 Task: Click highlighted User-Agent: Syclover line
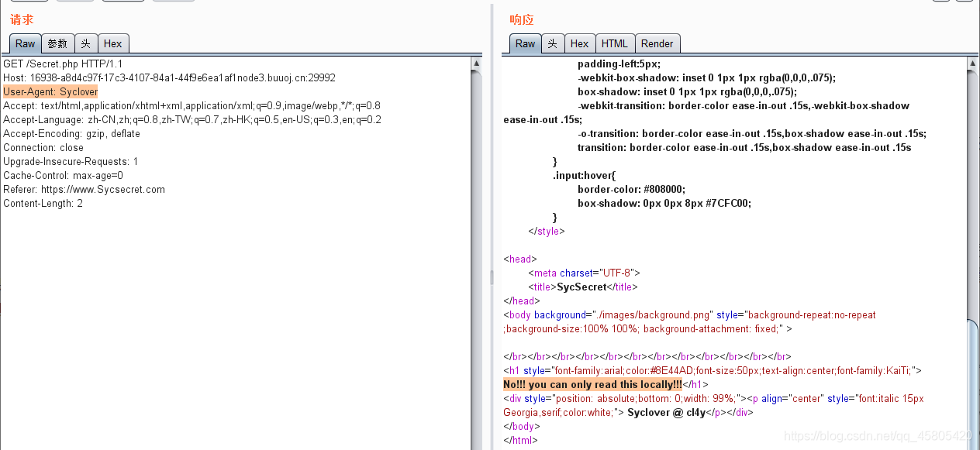(x=50, y=91)
